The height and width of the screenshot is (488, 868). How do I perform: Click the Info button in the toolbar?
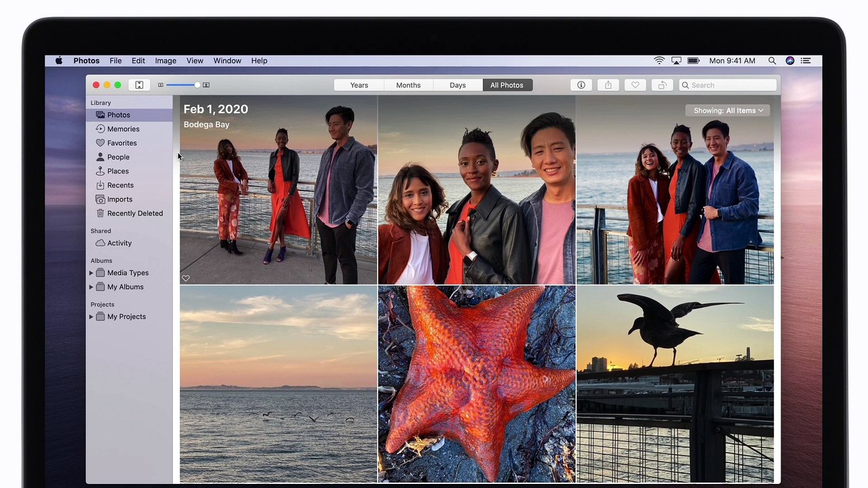[x=581, y=85]
